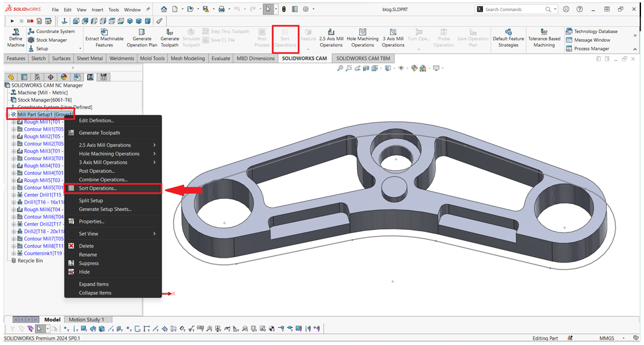Screen dimensions: 644x345
Task: Select Sort Operations... in context menu
Action: (97, 188)
